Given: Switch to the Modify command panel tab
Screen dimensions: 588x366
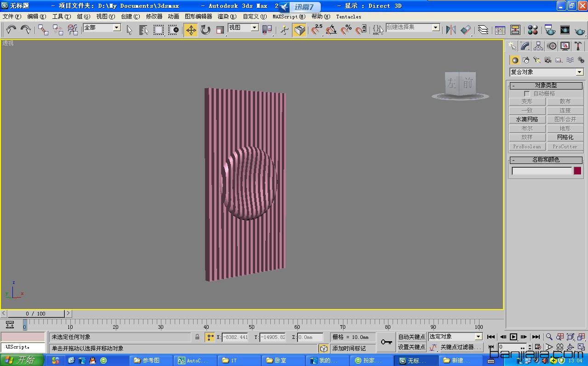Looking at the screenshot, I should (525, 46).
